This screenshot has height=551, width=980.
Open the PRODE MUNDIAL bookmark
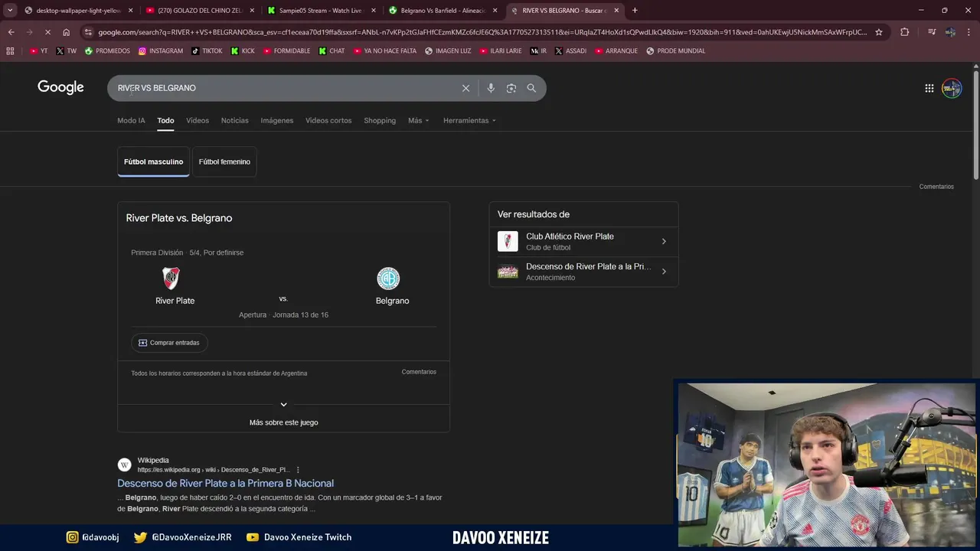coord(675,51)
